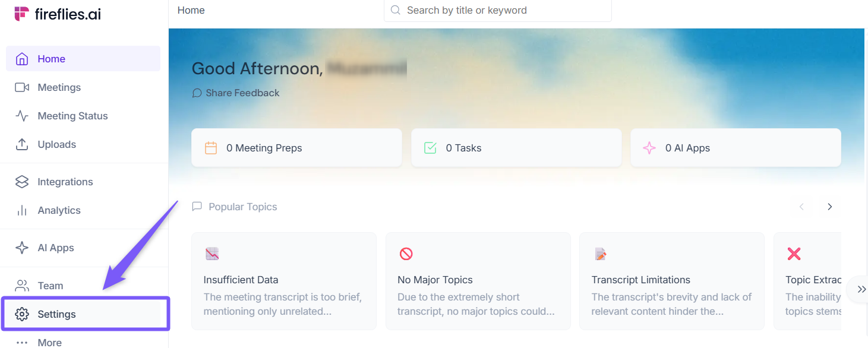
Task: Click the Settings gear icon
Action: tap(22, 314)
